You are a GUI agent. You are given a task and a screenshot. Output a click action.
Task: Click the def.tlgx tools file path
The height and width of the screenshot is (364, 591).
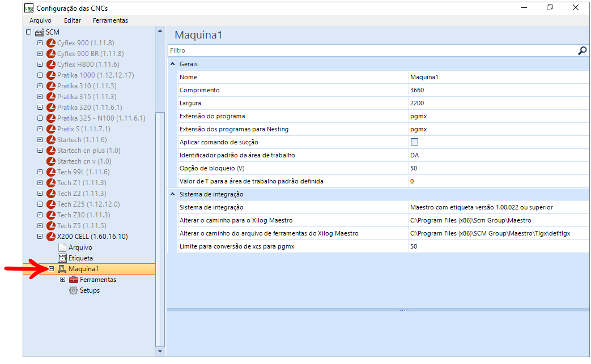pyautogui.click(x=490, y=233)
